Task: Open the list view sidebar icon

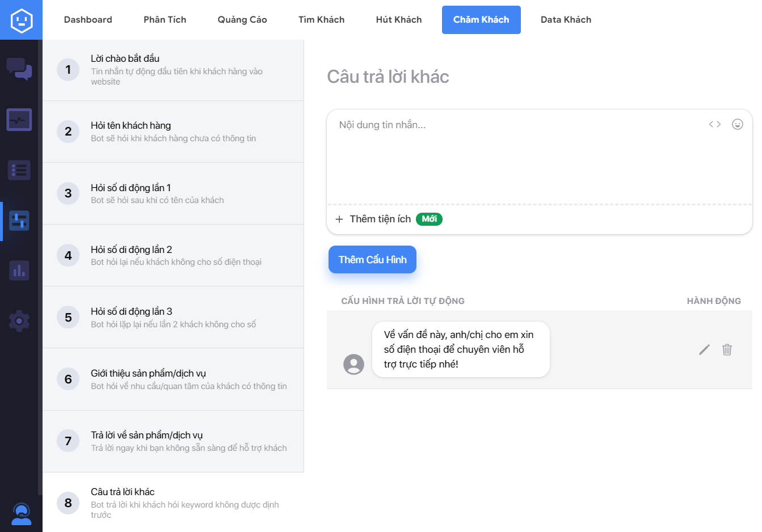Action: coord(19,170)
